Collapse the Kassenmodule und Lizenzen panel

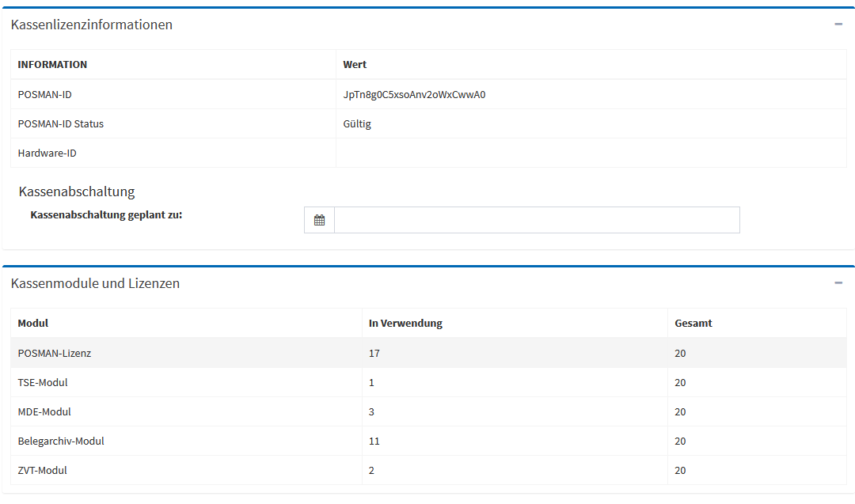838,283
